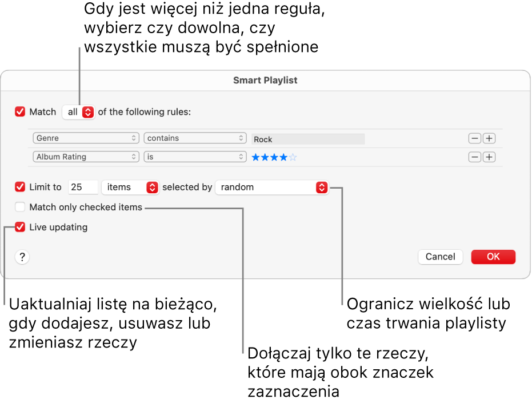Set album rating to three stars

tap(274, 157)
